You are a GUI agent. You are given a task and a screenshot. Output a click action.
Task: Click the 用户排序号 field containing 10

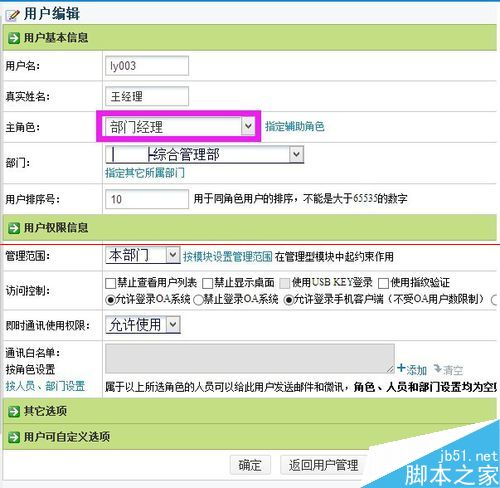pyautogui.click(x=147, y=199)
